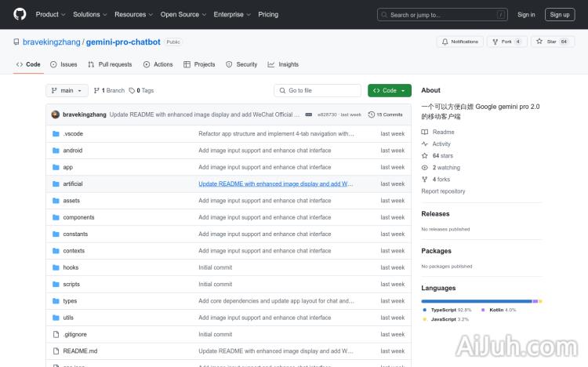Open the main branch selector dropdown
This screenshot has height=367, width=588.
point(67,90)
